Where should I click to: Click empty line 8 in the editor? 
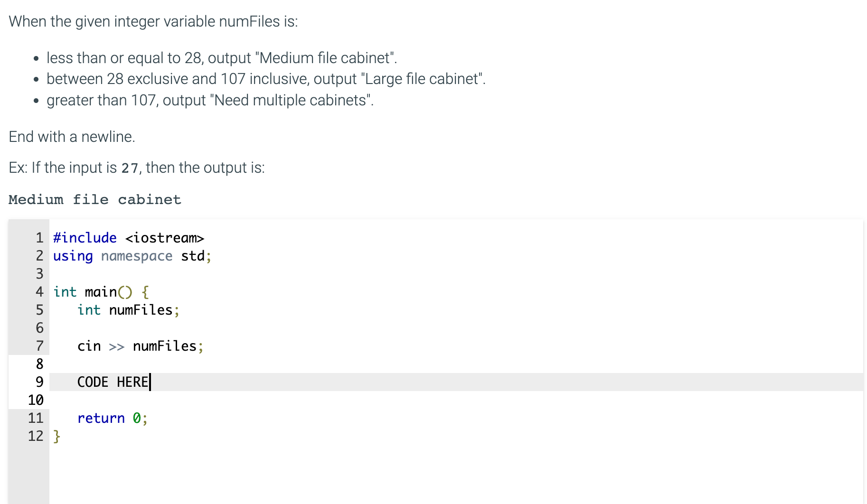pyautogui.click(x=456, y=364)
